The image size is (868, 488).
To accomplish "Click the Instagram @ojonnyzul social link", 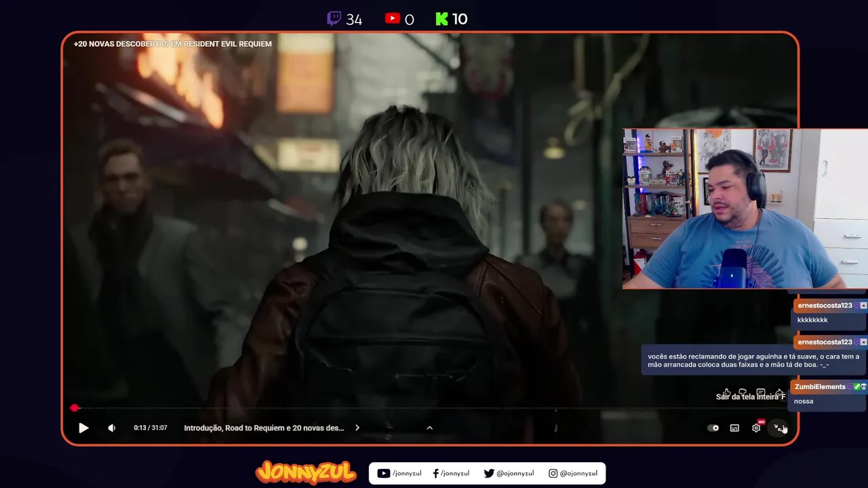I will click(573, 473).
